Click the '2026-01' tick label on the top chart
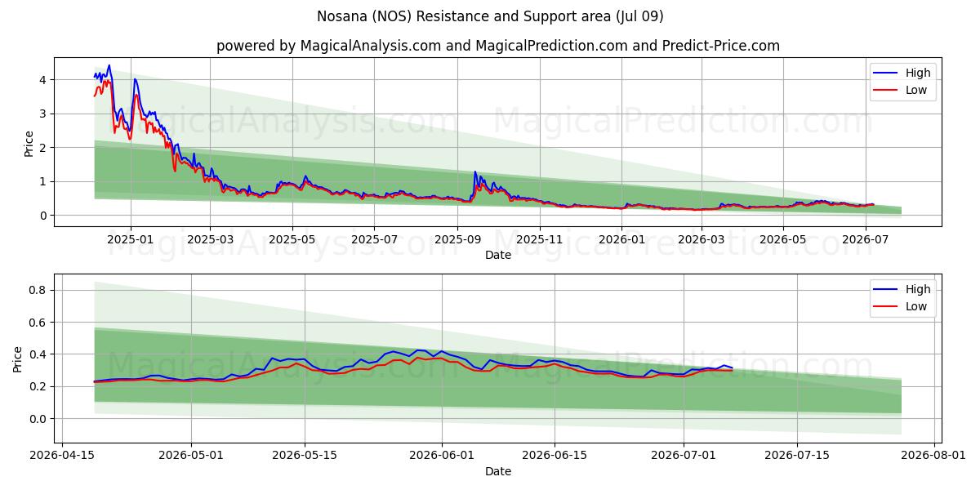Screen dimensions: 980x490 tap(621, 239)
